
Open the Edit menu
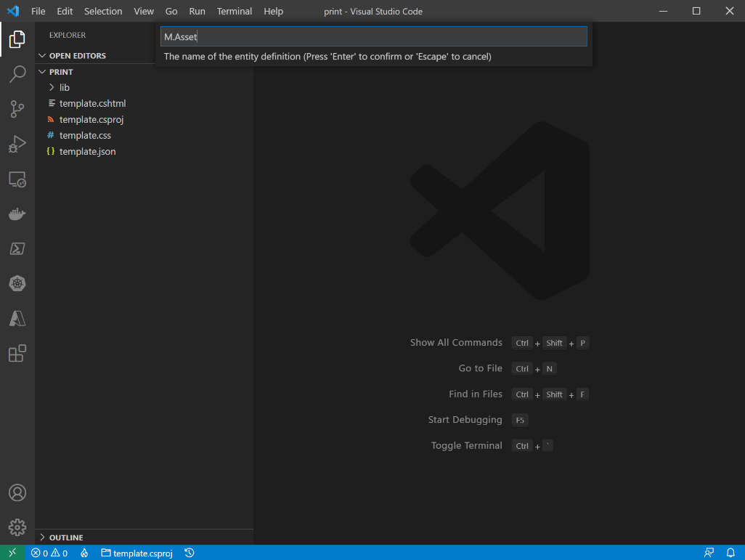click(x=65, y=11)
